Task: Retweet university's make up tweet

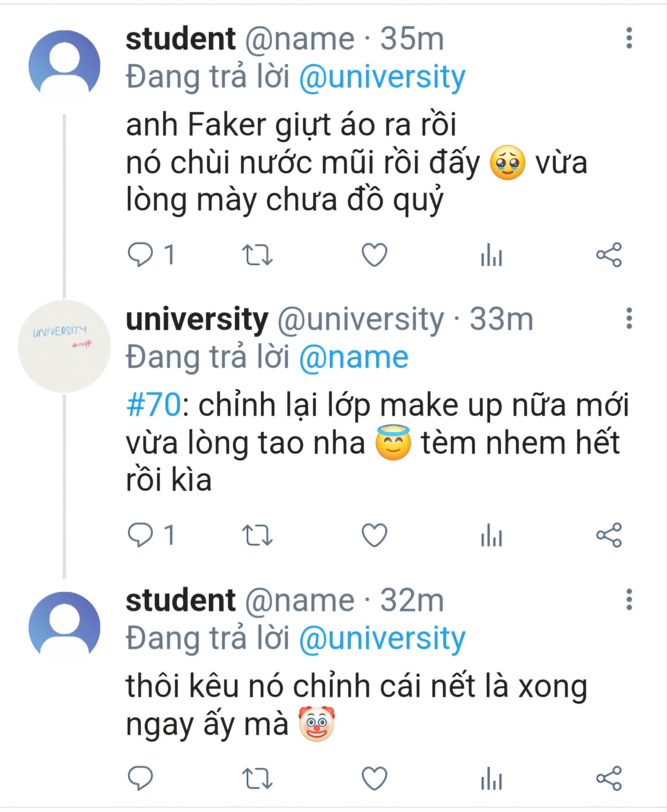Action: click(x=257, y=535)
